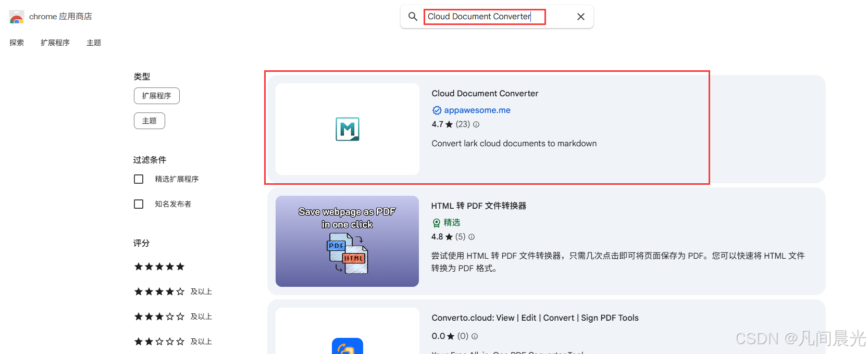Click the chrome 应用商店 title text
Viewport: 868px width, 354px height.
point(60,17)
